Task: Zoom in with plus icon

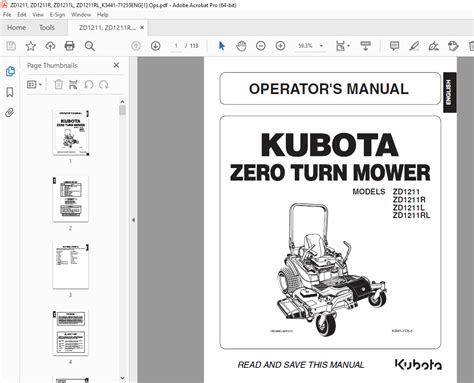Action: coord(280,46)
